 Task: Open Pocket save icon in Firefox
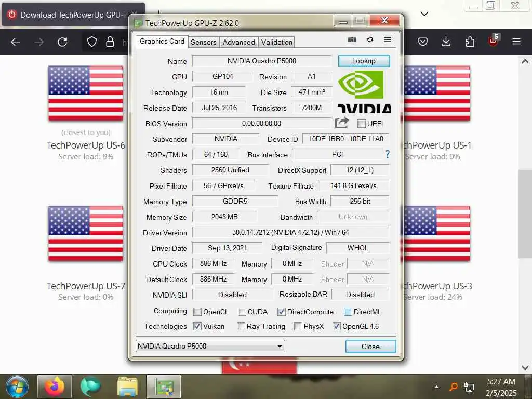click(423, 42)
